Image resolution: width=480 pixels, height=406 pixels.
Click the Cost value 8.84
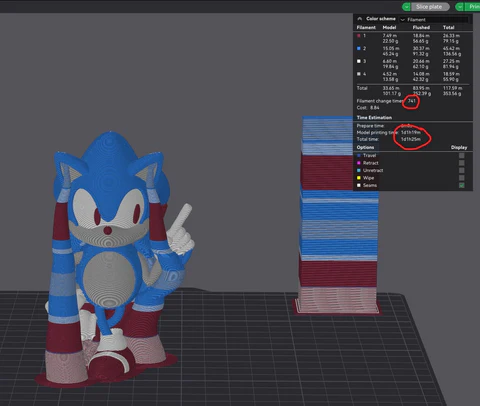pos(375,108)
